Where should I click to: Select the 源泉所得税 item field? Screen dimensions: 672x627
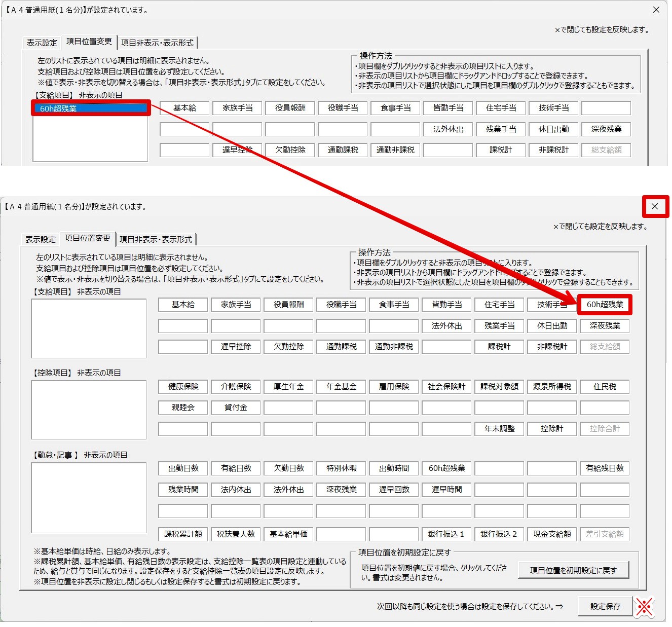pos(552,387)
